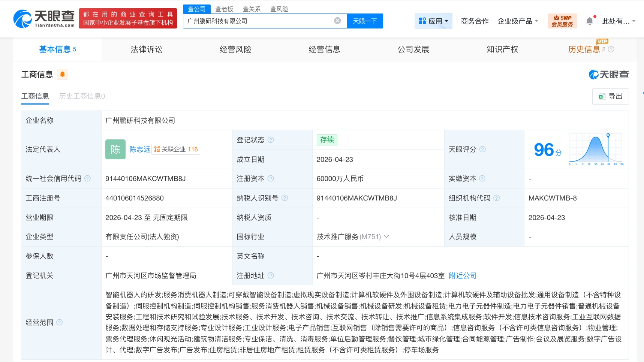Click the help icon beside 天眼评分
This screenshot has width=644, height=362.
(482, 149)
